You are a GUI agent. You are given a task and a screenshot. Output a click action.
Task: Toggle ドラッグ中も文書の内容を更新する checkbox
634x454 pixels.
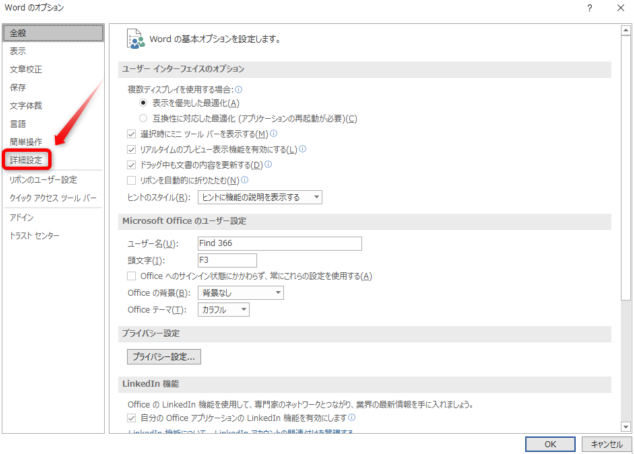(x=131, y=165)
